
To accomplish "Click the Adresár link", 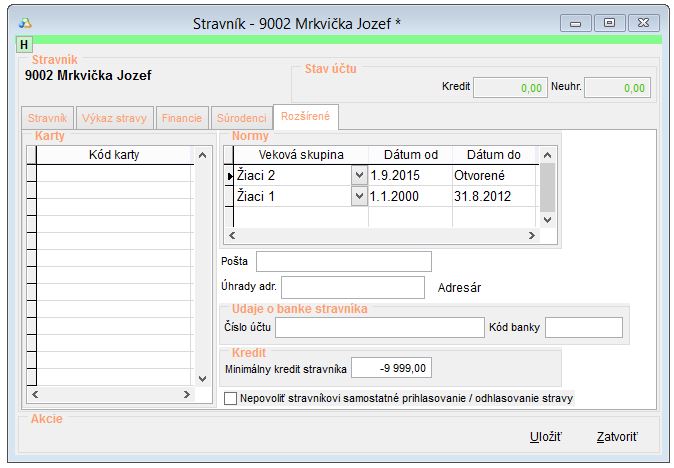I will [x=460, y=287].
